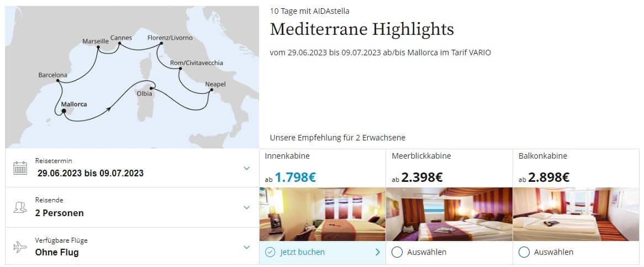Click the Mediterrane Highlights title
The height and width of the screenshot is (267, 644).
(x=362, y=29)
